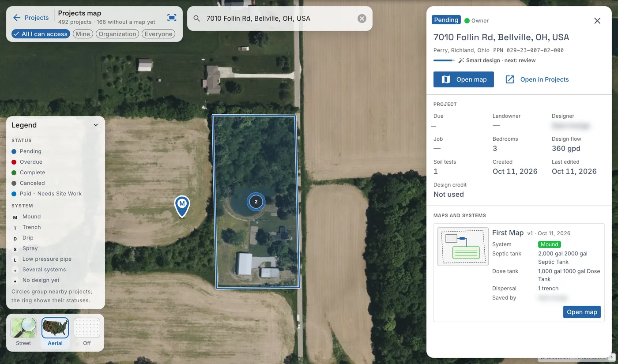Viewport: 618px width, 364px height.
Task: Collapse the Legend panel
Action: (96, 125)
